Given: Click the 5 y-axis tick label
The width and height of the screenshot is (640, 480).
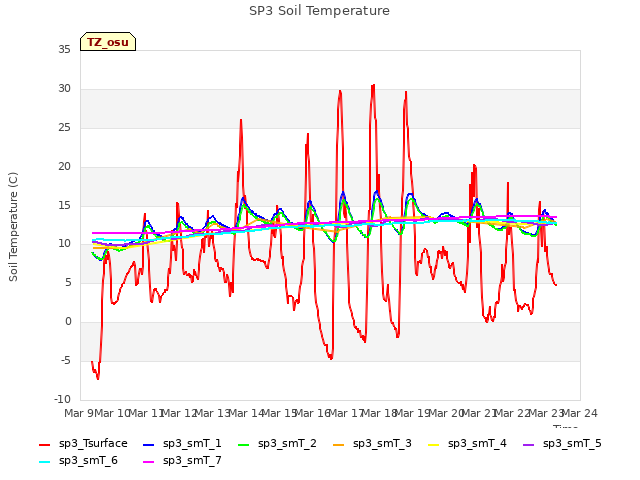Looking at the screenshot, I should [68, 282].
